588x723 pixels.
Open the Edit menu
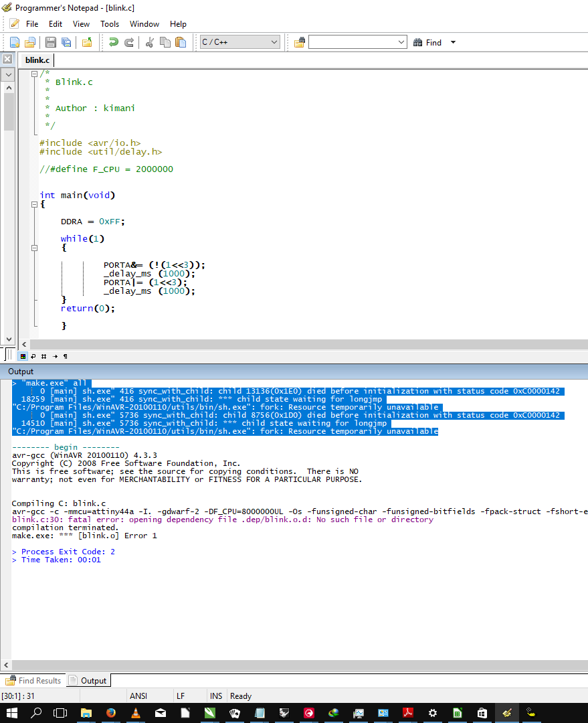56,24
